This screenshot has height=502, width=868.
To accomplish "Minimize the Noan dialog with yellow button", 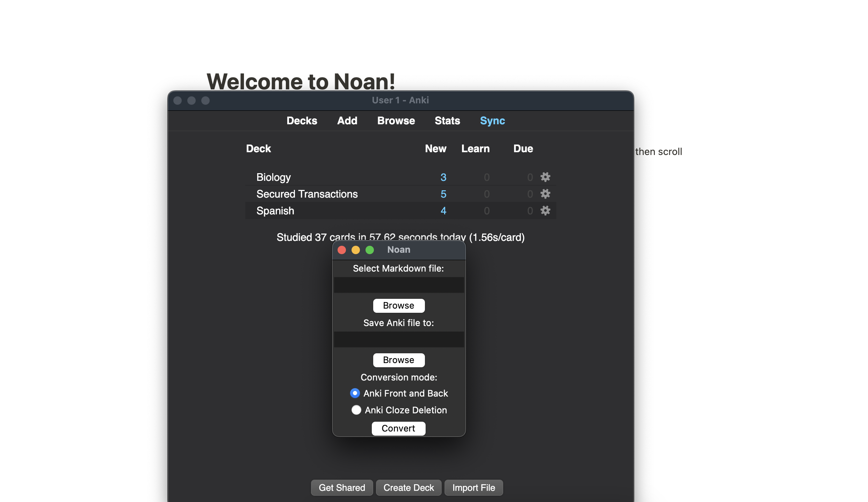I will click(356, 250).
